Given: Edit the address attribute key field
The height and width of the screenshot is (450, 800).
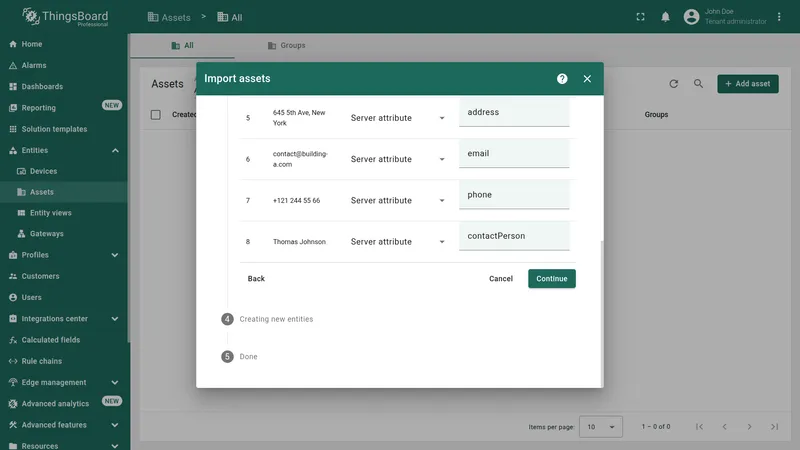Looking at the screenshot, I should coord(514,112).
